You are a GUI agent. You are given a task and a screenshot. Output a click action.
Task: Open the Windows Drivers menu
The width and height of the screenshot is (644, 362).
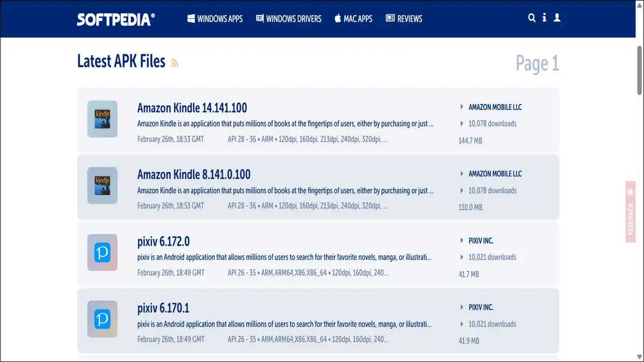pos(289,19)
